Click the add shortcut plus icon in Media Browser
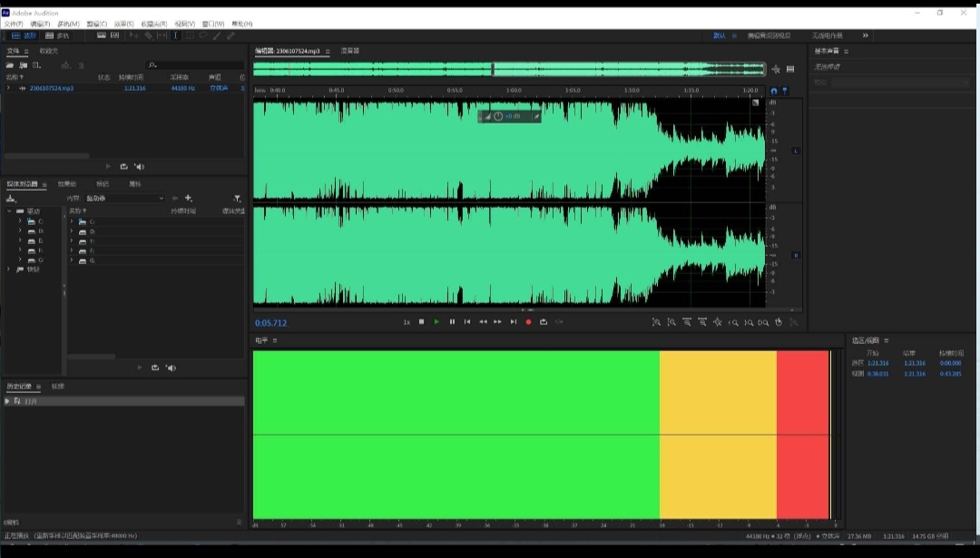 [189, 198]
